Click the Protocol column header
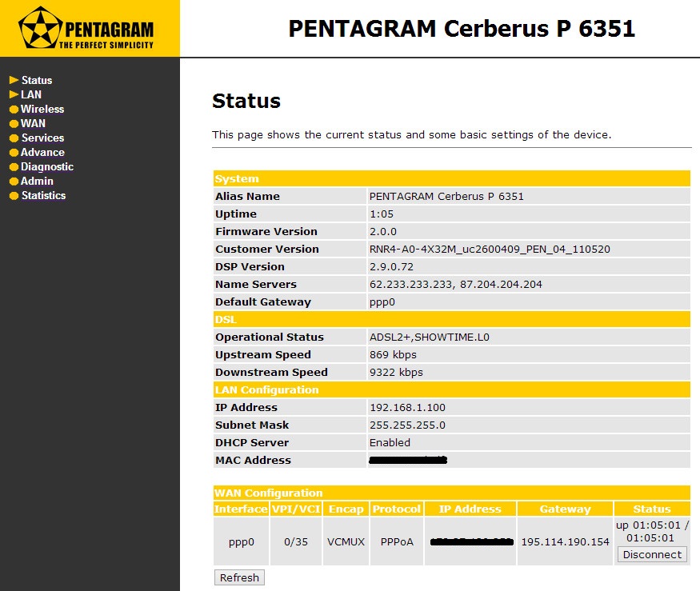The width and height of the screenshot is (700, 591). (397, 509)
